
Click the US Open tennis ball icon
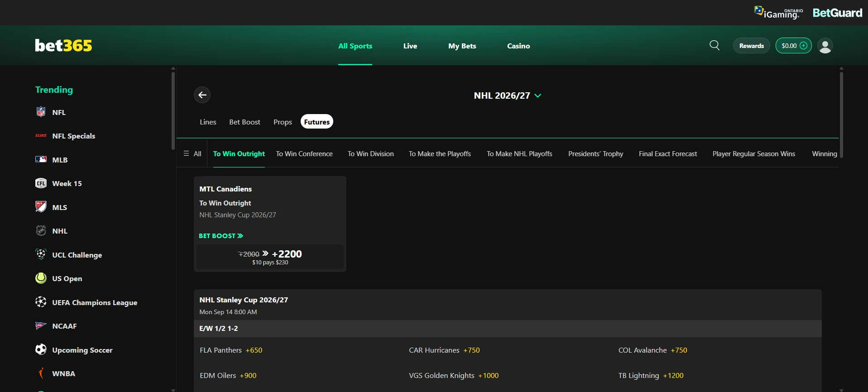pyautogui.click(x=41, y=278)
